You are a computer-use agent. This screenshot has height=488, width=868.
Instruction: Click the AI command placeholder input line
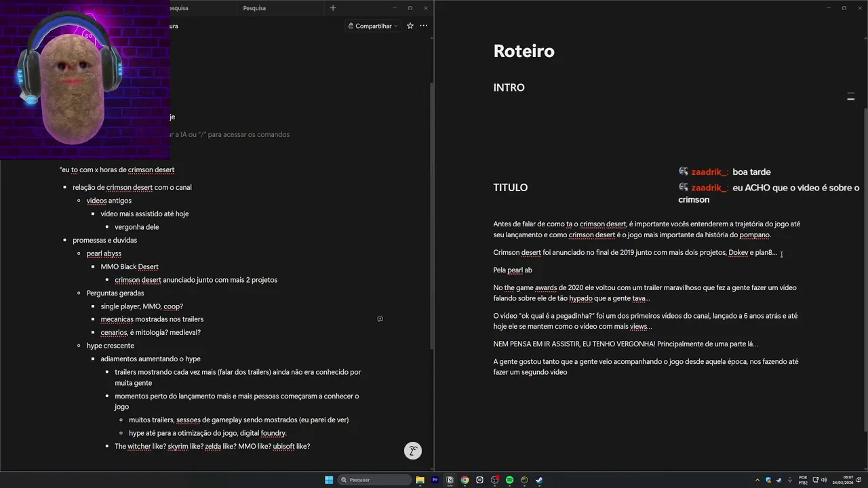click(229, 134)
